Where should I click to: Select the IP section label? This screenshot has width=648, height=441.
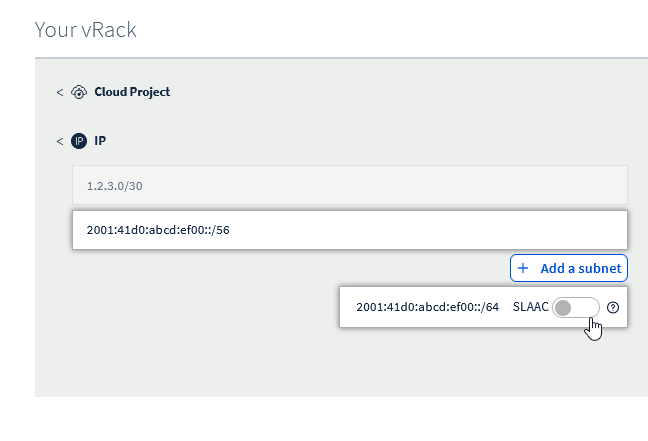point(100,141)
